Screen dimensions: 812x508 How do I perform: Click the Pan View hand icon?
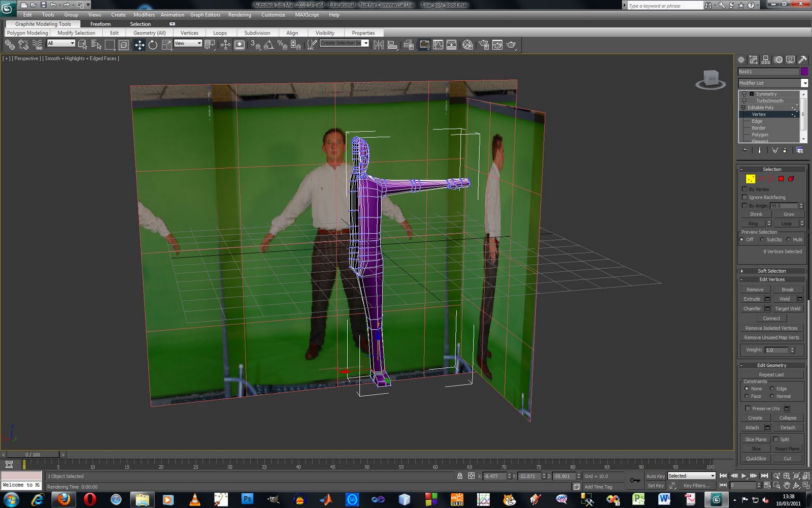787,486
